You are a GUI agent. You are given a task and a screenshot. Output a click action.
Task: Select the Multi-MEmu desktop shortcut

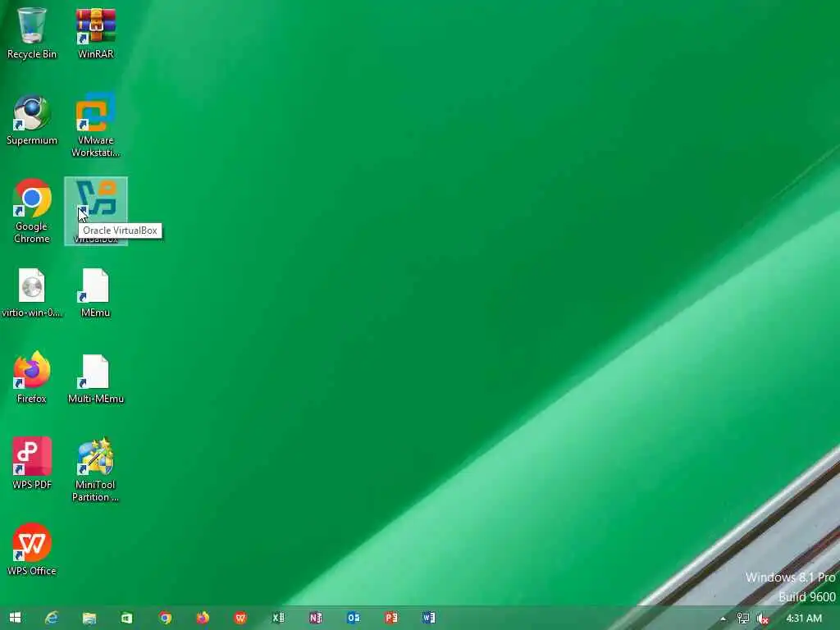(95, 378)
